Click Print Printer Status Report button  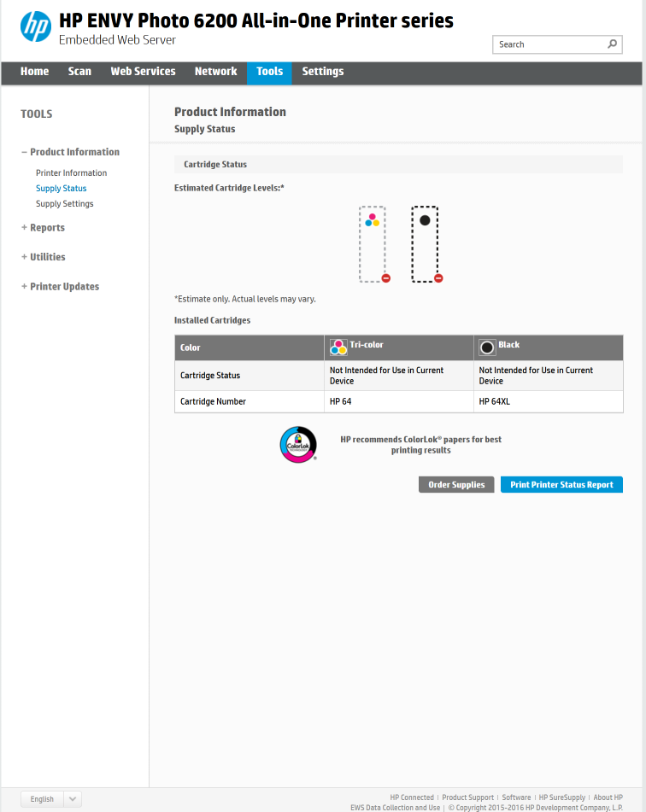tap(561, 485)
